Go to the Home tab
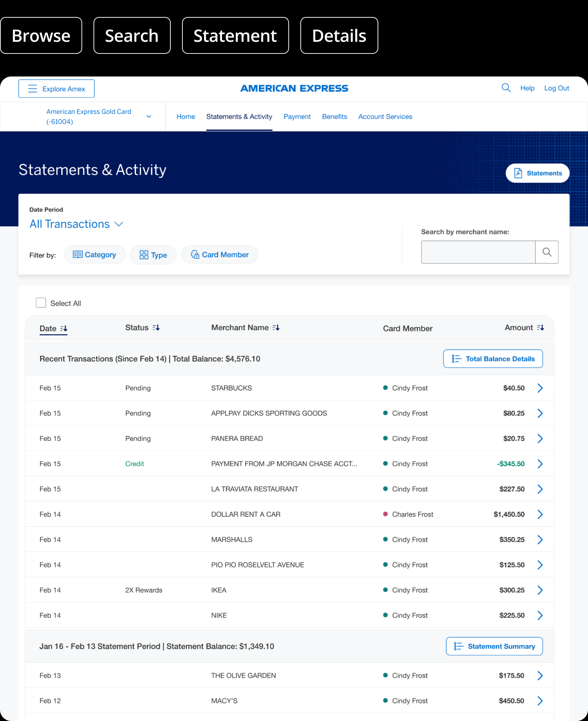The image size is (588, 721). pos(186,117)
